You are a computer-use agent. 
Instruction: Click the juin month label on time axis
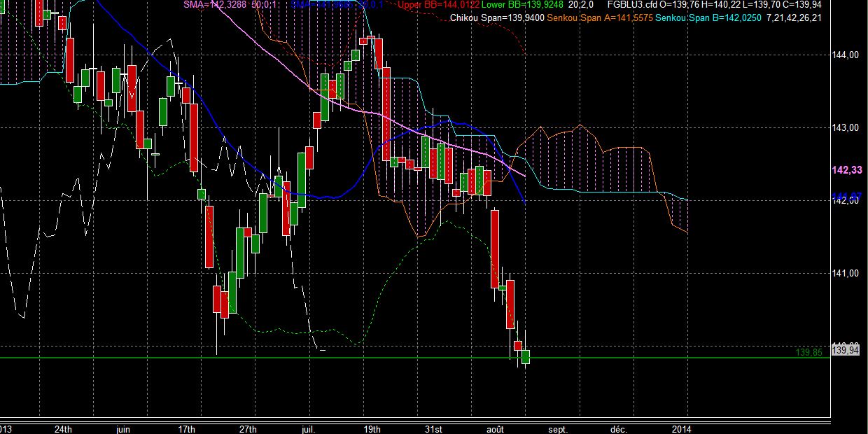pyautogui.click(x=122, y=428)
